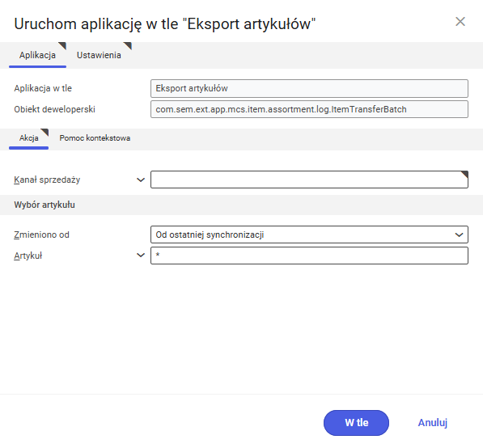
Task: Click corner marker inside Kanał sprzedaży field
Action: 464,175
